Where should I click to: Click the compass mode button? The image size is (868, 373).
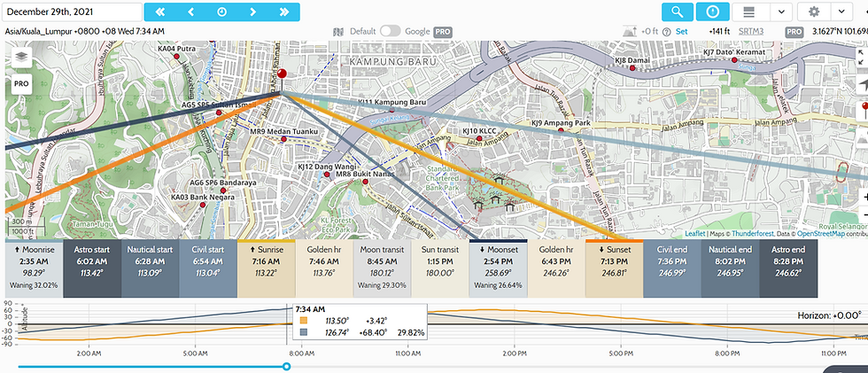[x=712, y=12]
